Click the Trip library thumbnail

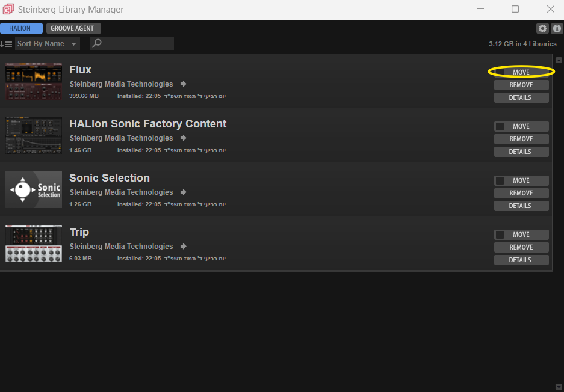(34, 243)
